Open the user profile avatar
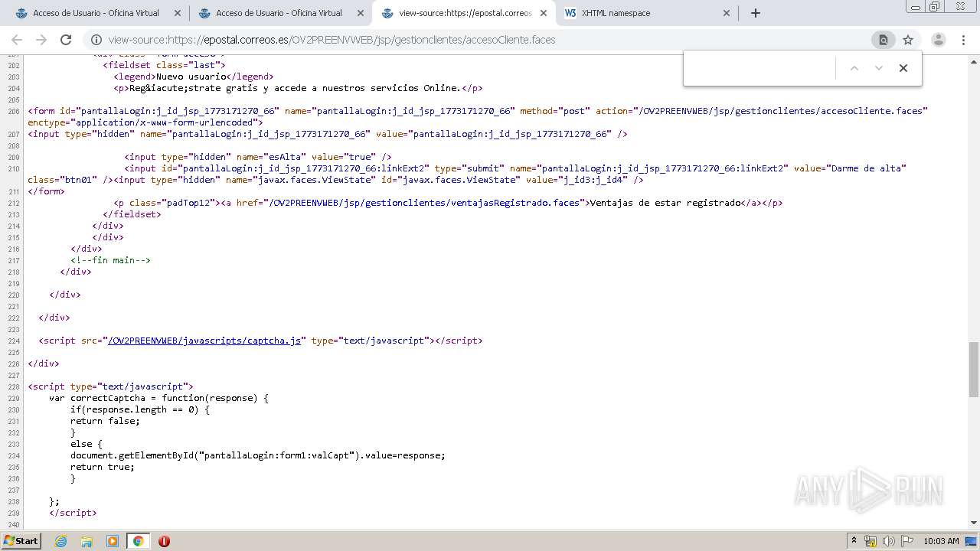Viewport: 980px width, 551px height. (x=939, y=40)
